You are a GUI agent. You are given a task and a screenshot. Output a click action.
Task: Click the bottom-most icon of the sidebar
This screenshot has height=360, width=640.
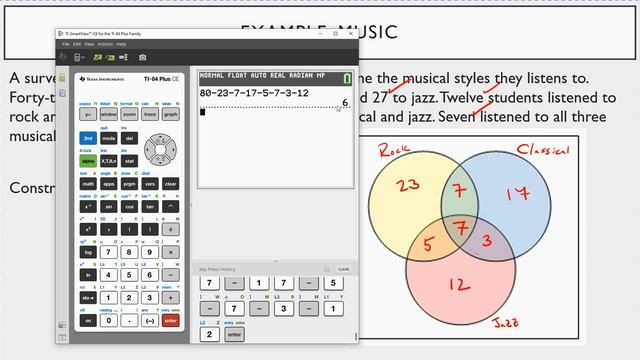point(62,338)
